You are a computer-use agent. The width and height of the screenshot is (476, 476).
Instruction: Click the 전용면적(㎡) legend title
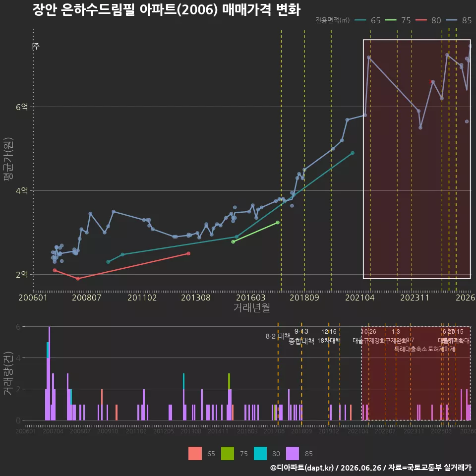pos(333,20)
